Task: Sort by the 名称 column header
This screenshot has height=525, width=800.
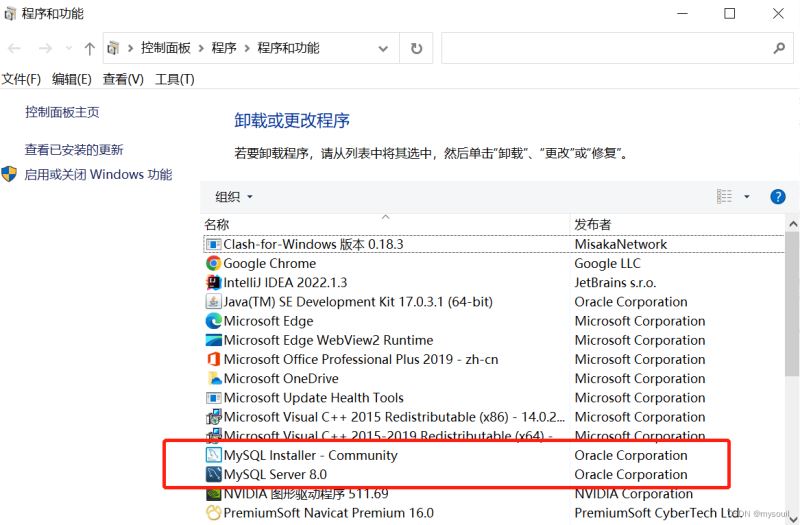Action: [217, 224]
